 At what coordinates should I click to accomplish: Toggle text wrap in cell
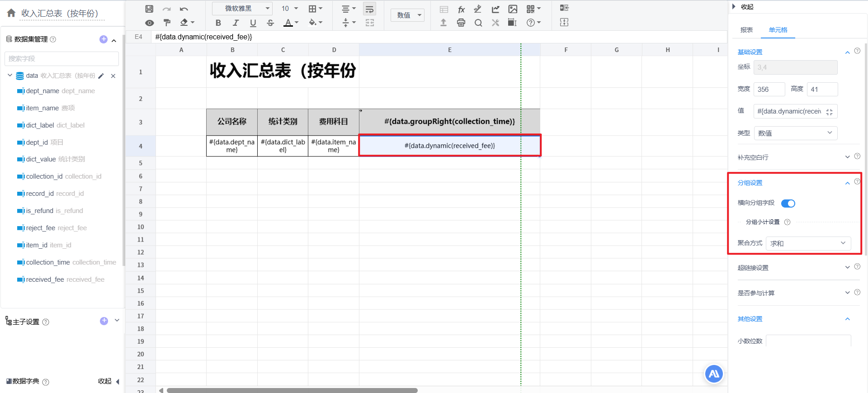369,9
